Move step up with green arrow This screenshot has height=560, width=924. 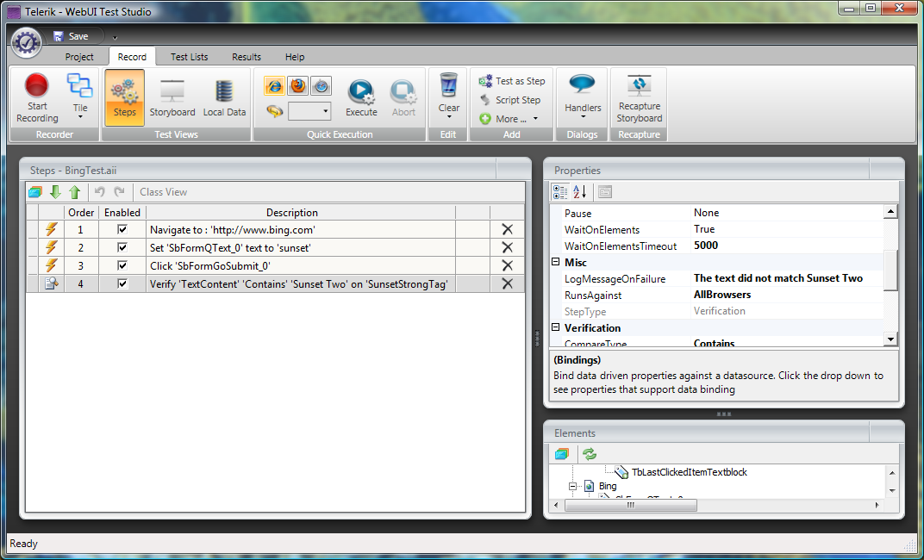click(x=74, y=192)
